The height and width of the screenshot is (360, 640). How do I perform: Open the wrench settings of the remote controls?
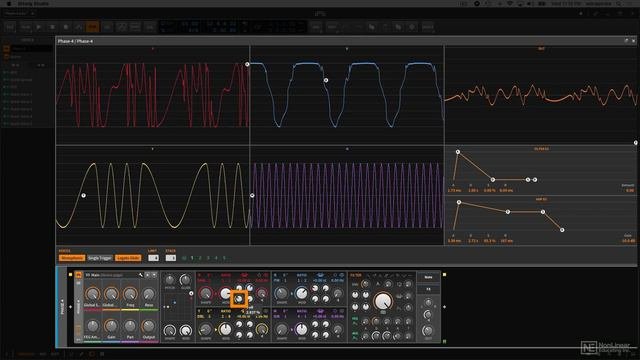pyautogui.click(x=141, y=275)
